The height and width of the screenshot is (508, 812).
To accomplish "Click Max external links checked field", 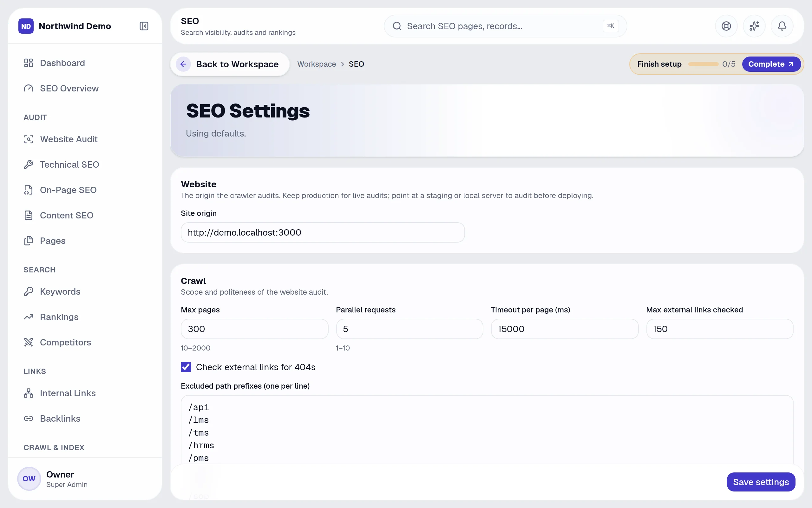I will (x=719, y=329).
